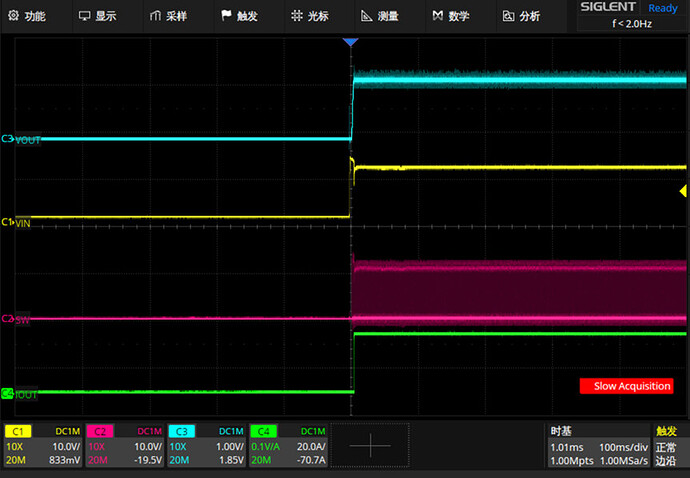The width and height of the screenshot is (690, 478).
Task: Click the flag icon beside 触发
Action: [226, 16]
